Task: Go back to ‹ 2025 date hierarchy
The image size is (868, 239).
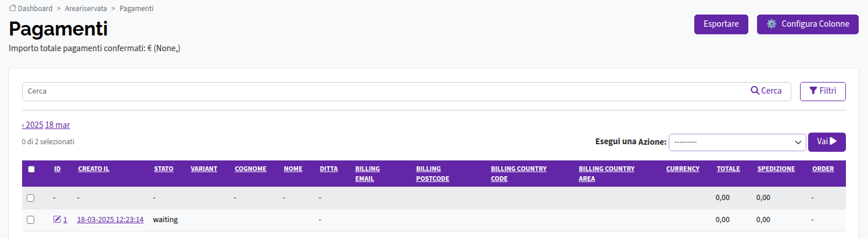Action: tap(33, 125)
